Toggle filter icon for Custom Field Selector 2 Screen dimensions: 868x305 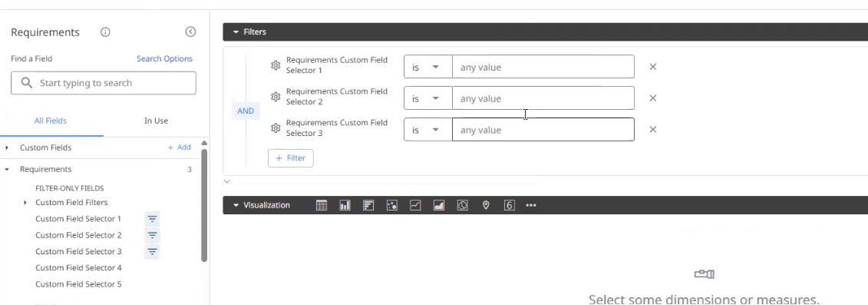pyautogui.click(x=152, y=235)
